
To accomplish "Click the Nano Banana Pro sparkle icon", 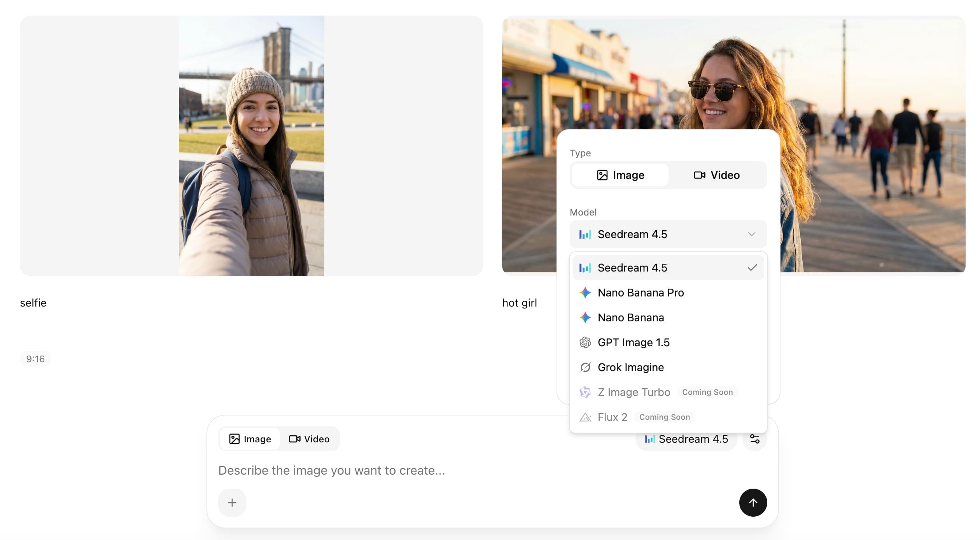I will (585, 293).
